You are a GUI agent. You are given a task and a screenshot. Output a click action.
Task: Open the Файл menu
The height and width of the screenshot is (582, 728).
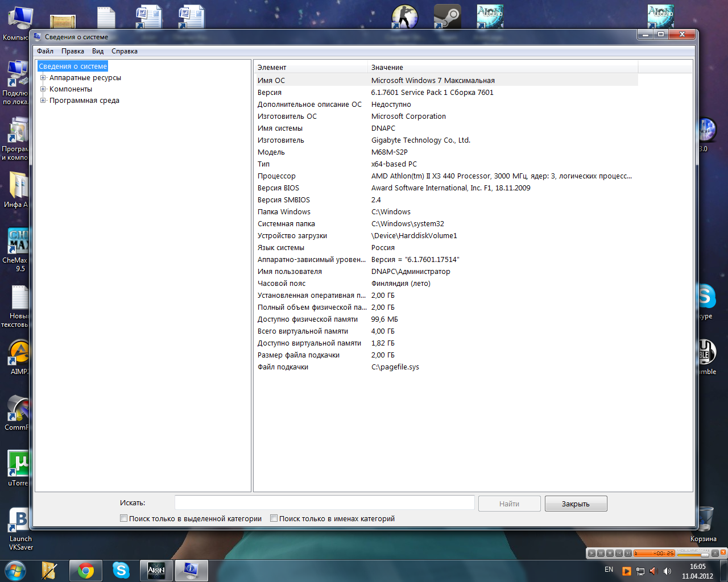(45, 51)
